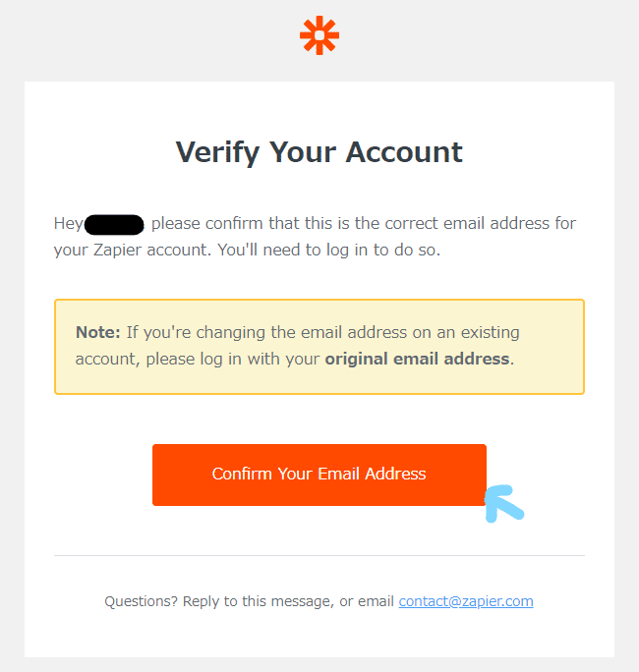Click the bold "original email address" text

tap(417, 359)
